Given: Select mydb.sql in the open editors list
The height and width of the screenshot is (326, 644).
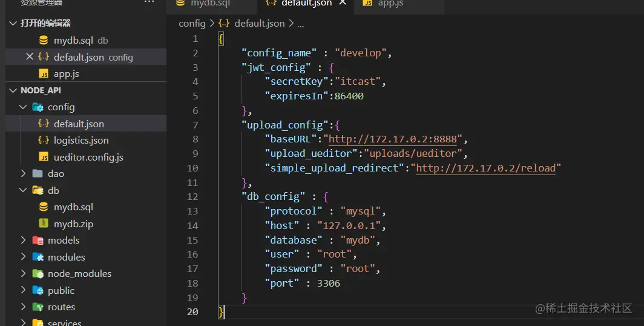Looking at the screenshot, I should [x=85, y=40].
